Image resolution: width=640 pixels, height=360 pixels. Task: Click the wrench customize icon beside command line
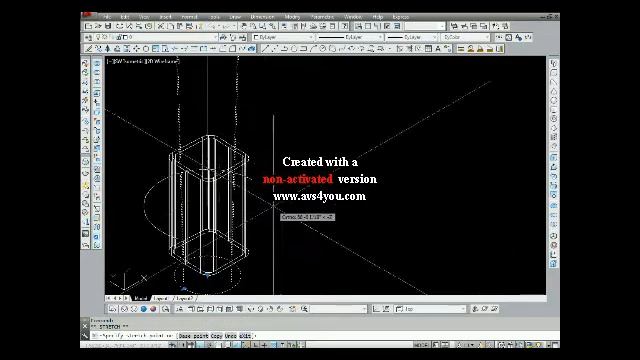click(x=85, y=336)
